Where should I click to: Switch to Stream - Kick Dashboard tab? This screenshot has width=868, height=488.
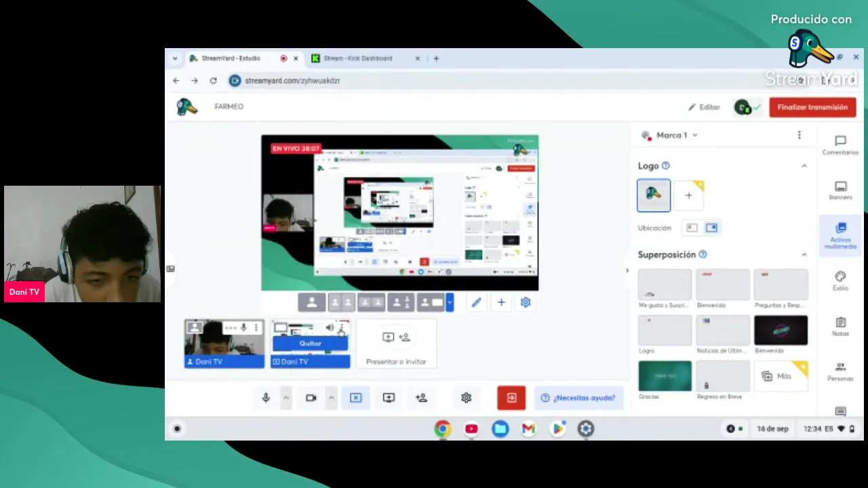pos(357,58)
